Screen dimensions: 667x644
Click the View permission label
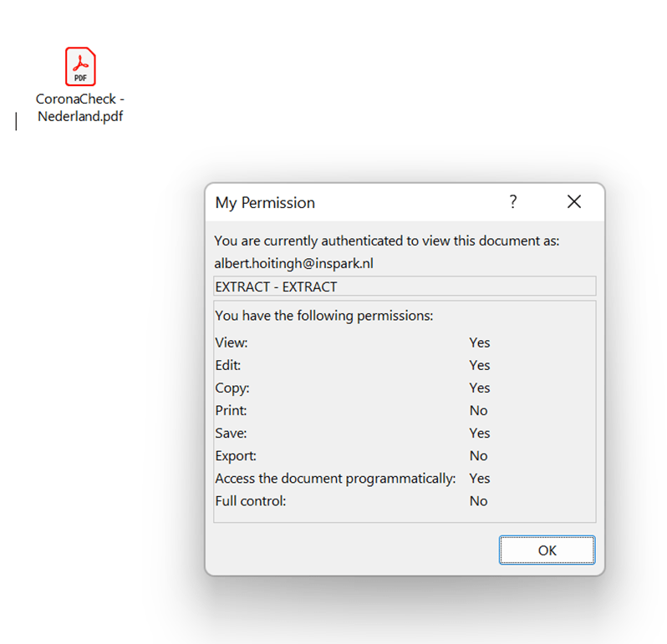(232, 342)
